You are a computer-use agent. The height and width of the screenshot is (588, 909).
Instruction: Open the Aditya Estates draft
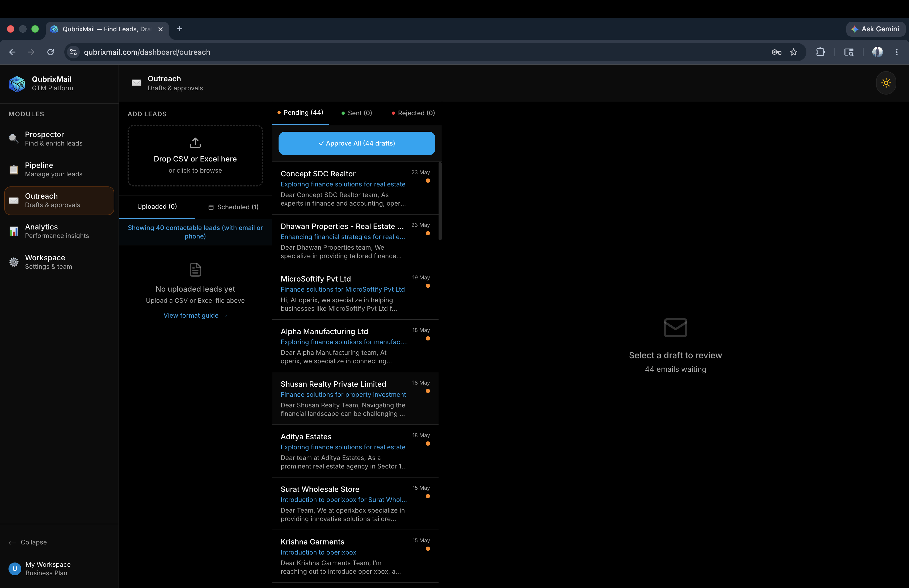point(355,451)
